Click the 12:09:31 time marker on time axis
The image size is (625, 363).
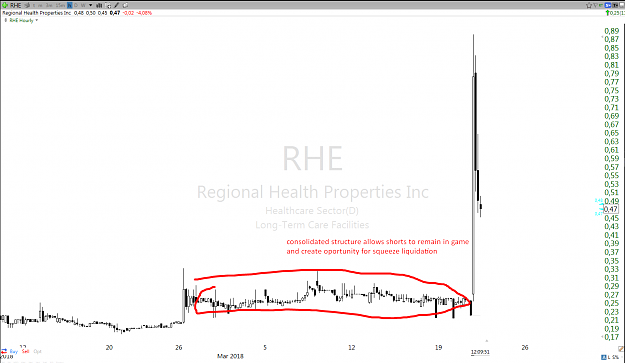pos(480,352)
